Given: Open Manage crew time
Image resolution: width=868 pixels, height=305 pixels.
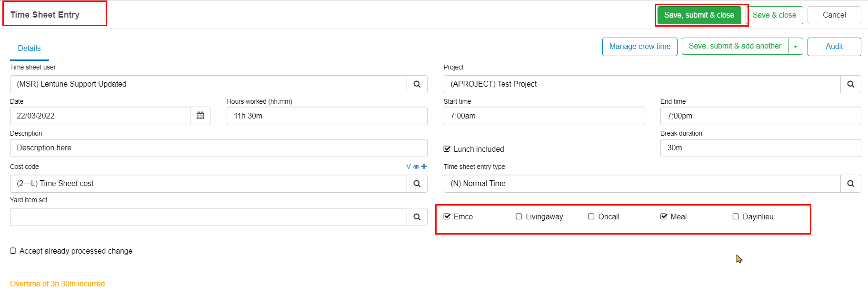Looking at the screenshot, I should tap(639, 47).
